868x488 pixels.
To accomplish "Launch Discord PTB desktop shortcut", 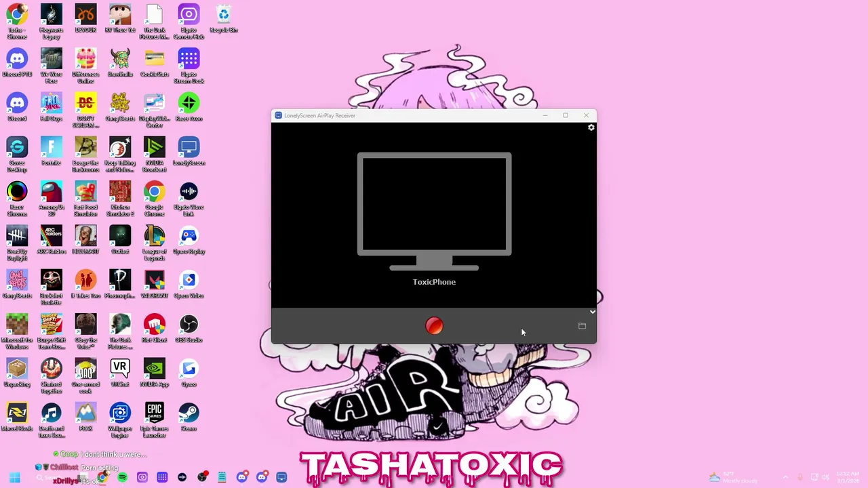I will pyautogui.click(x=17, y=63).
